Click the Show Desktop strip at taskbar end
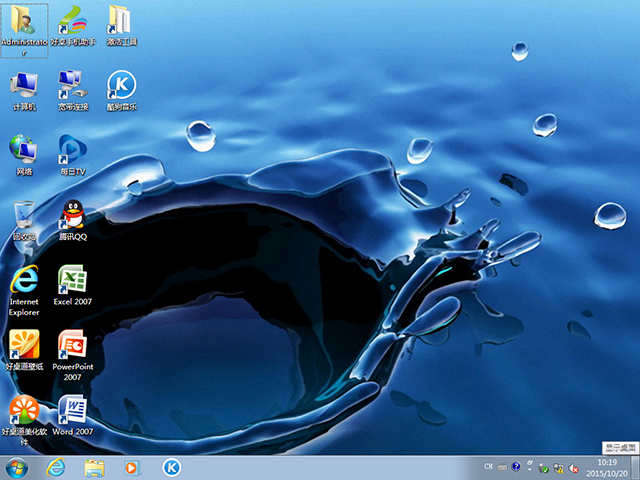The image size is (640, 480). 635,468
